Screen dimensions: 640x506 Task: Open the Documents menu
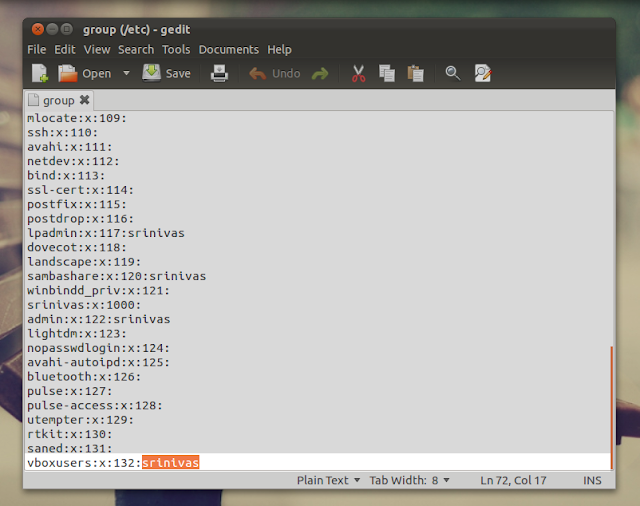[x=229, y=49]
